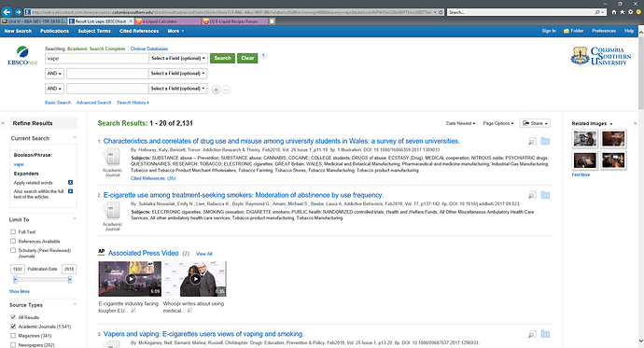Collapse the left Refine Results sidebar arrow
This screenshot has height=348, width=644.
(3, 123)
